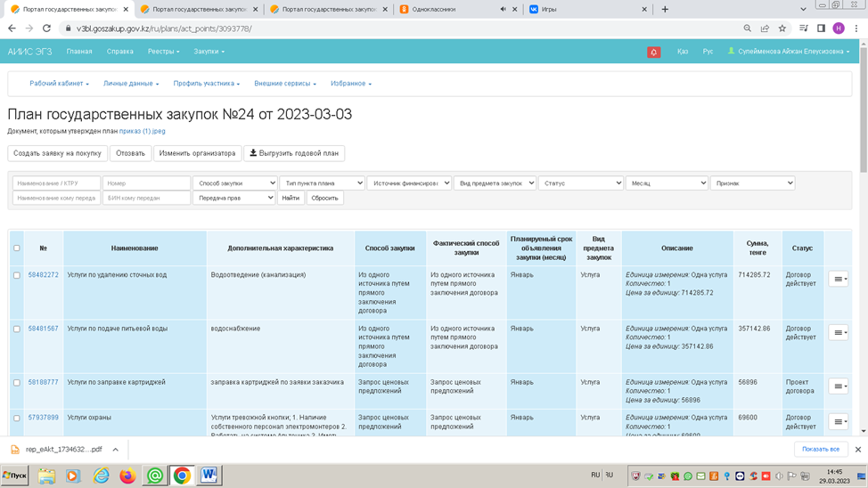Check the box for row 58481567
The image size is (868, 488).
click(17, 329)
